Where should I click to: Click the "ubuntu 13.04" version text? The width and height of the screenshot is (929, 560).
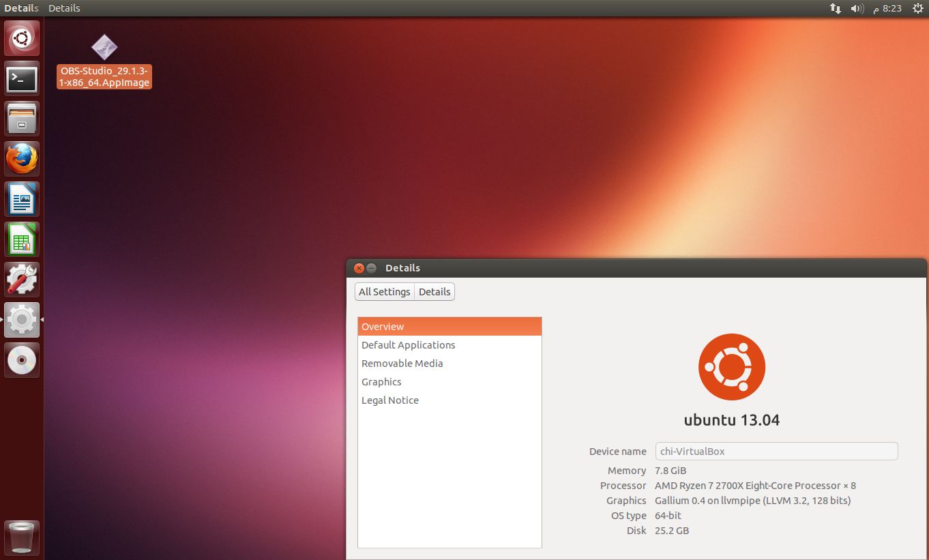click(x=732, y=419)
